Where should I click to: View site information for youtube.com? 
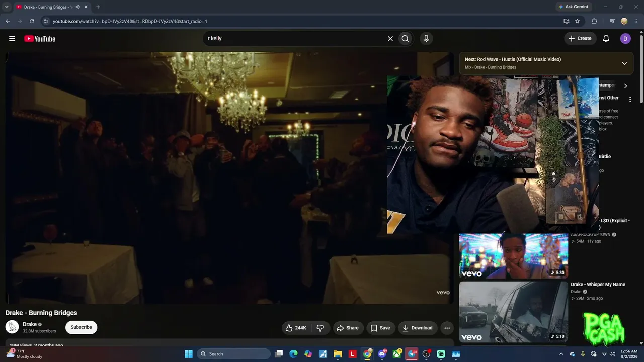[x=46, y=21]
